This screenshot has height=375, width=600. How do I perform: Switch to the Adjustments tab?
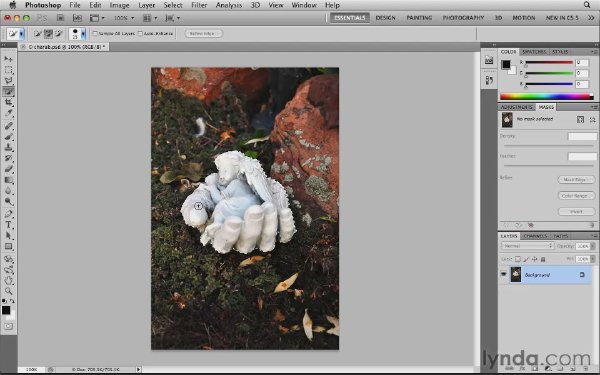517,107
